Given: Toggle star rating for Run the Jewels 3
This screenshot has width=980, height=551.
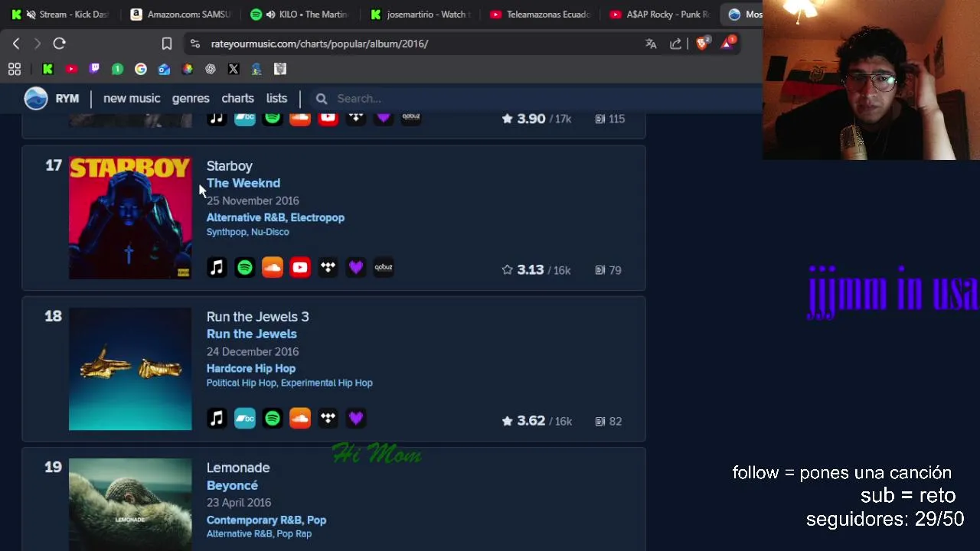Looking at the screenshot, I should pos(507,421).
